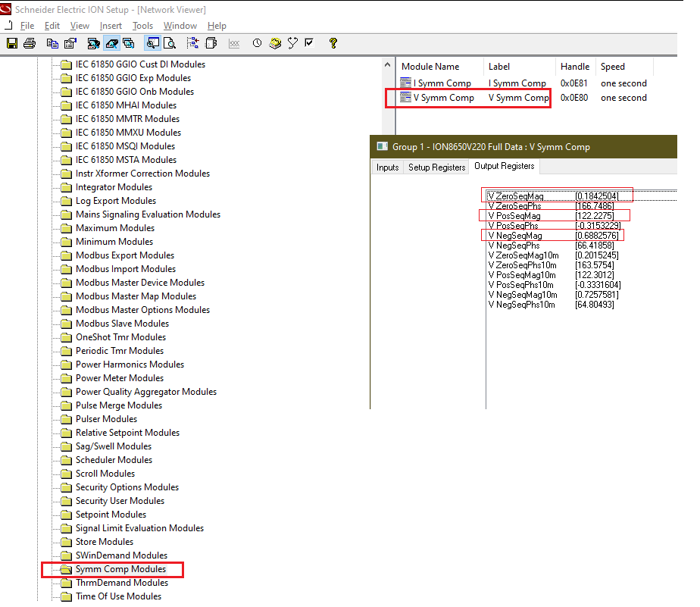Viewport: 700px width, 607px height.
Task: Open the Help menu
Action: [x=217, y=26]
